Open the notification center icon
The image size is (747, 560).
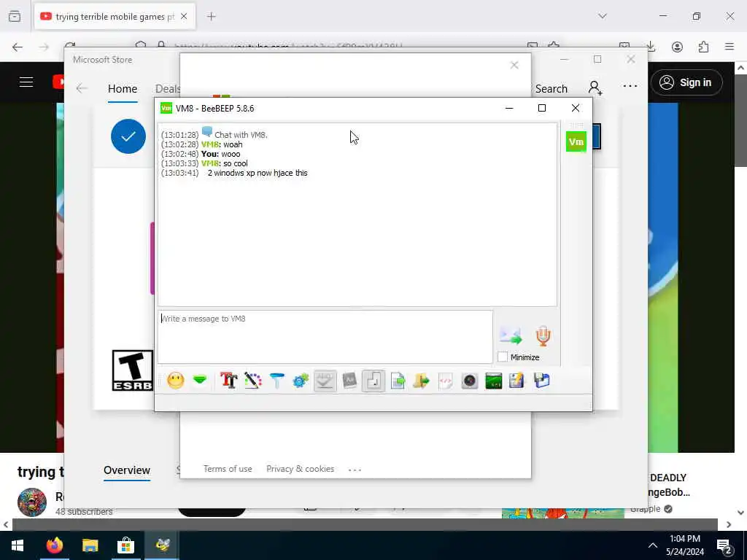tap(725, 547)
